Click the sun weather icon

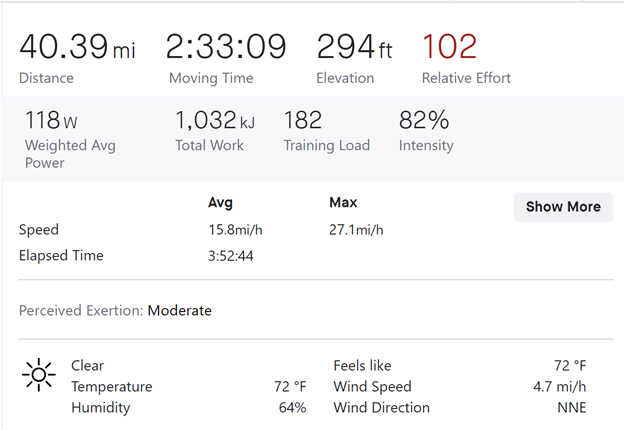point(38,375)
